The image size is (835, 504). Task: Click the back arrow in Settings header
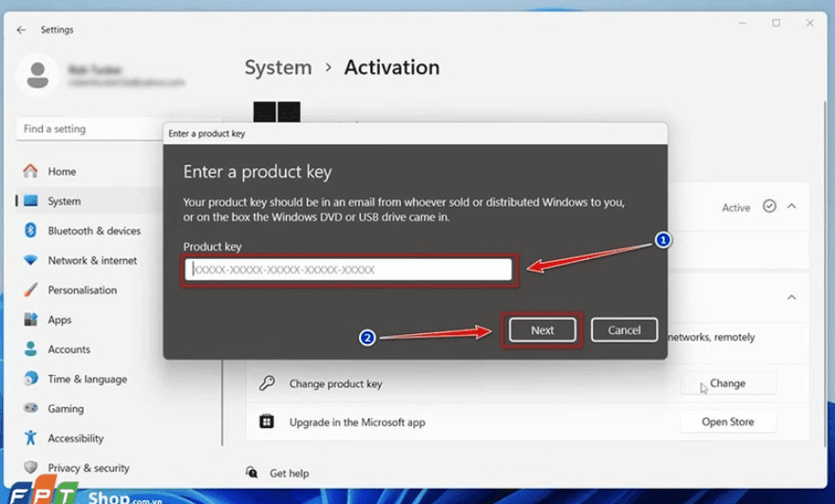click(x=21, y=29)
